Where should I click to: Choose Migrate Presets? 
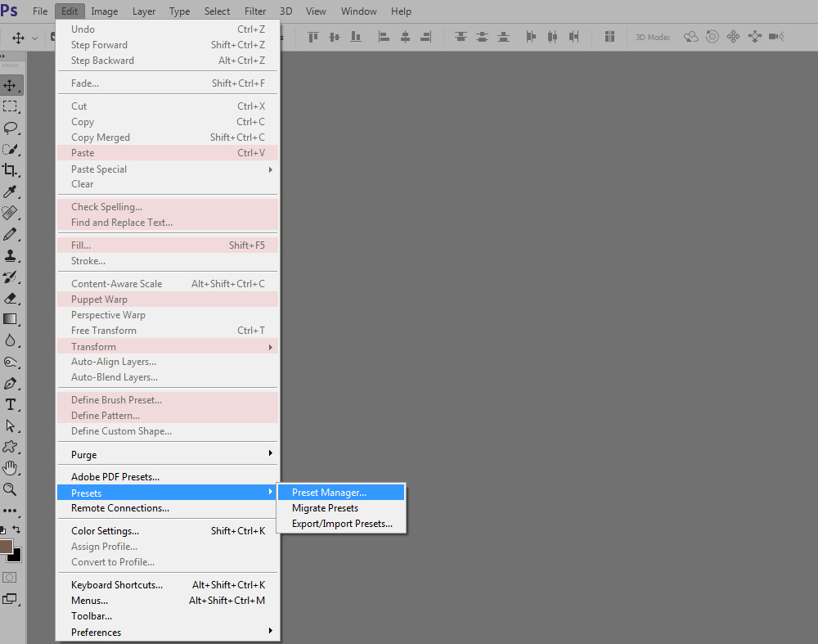click(x=341, y=508)
